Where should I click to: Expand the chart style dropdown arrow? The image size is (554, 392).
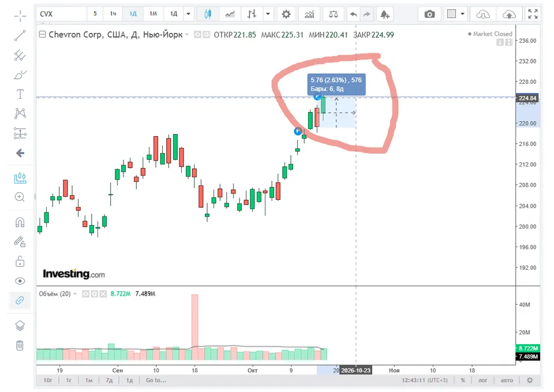pos(268,14)
